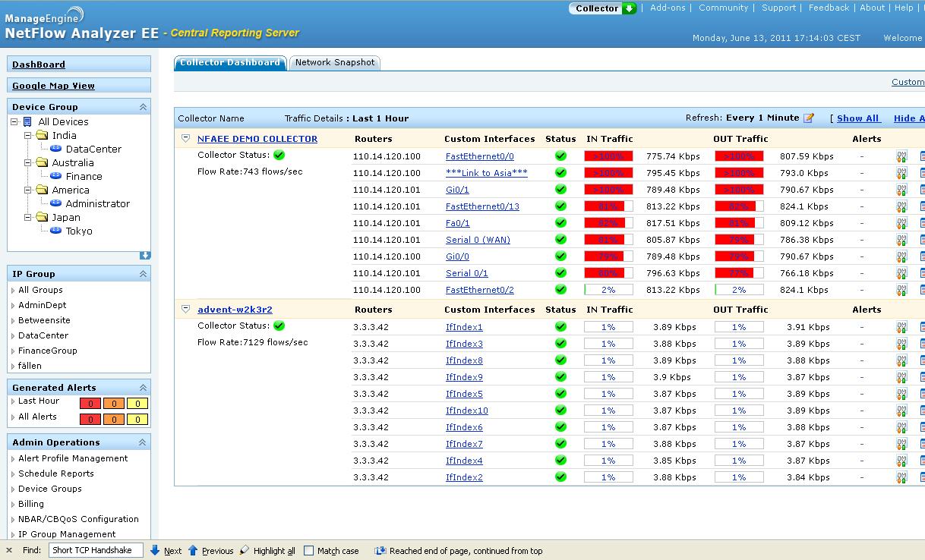Viewport: 925px width, 560px height.
Task: Collapse the All Devices tree node
Action: point(14,122)
